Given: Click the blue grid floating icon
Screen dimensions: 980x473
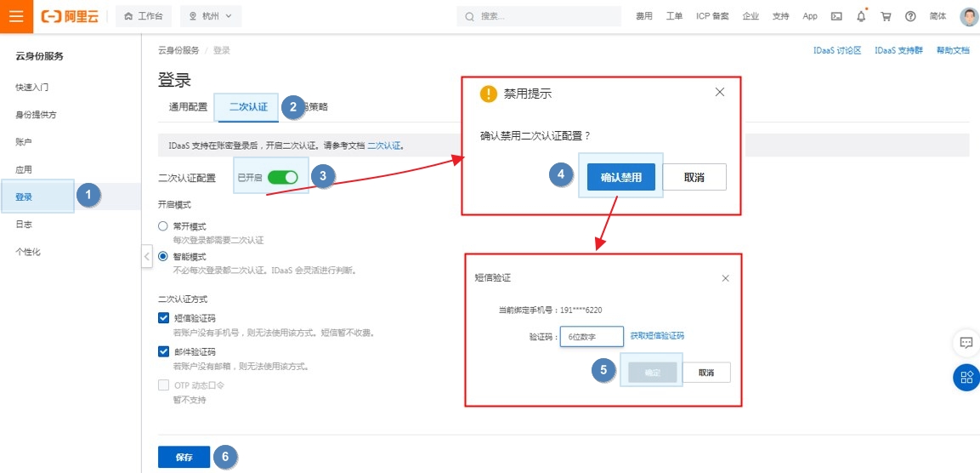Looking at the screenshot, I should (x=966, y=377).
